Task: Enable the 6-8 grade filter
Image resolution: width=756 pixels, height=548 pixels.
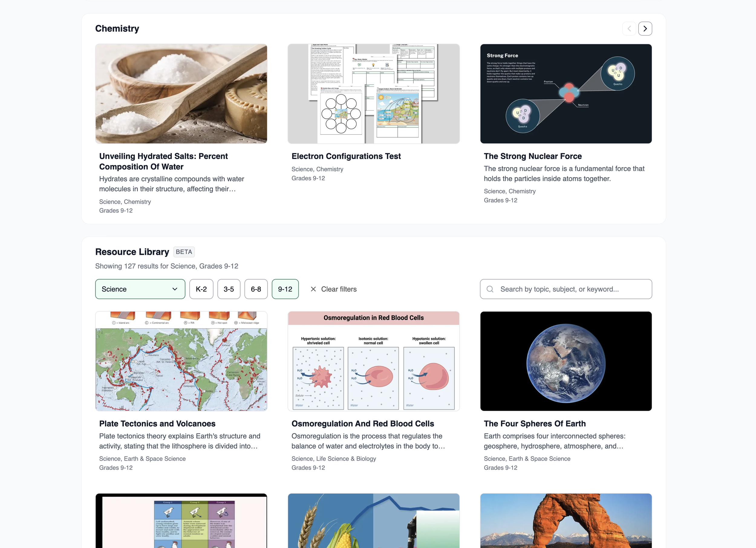Action: click(256, 289)
